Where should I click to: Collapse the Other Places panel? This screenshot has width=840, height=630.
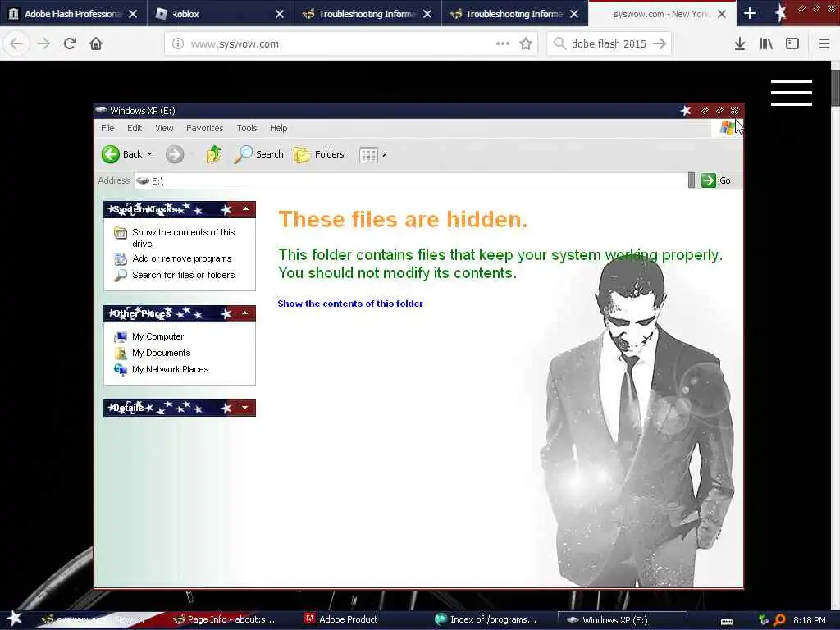click(x=245, y=313)
